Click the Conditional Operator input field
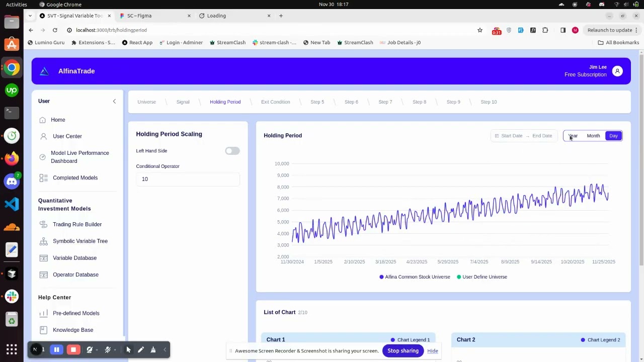644x362 pixels. pyautogui.click(x=188, y=179)
